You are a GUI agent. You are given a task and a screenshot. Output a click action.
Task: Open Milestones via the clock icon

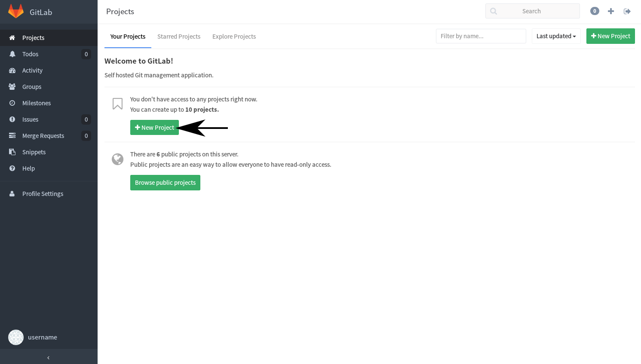pyautogui.click(x=12, y=103)
